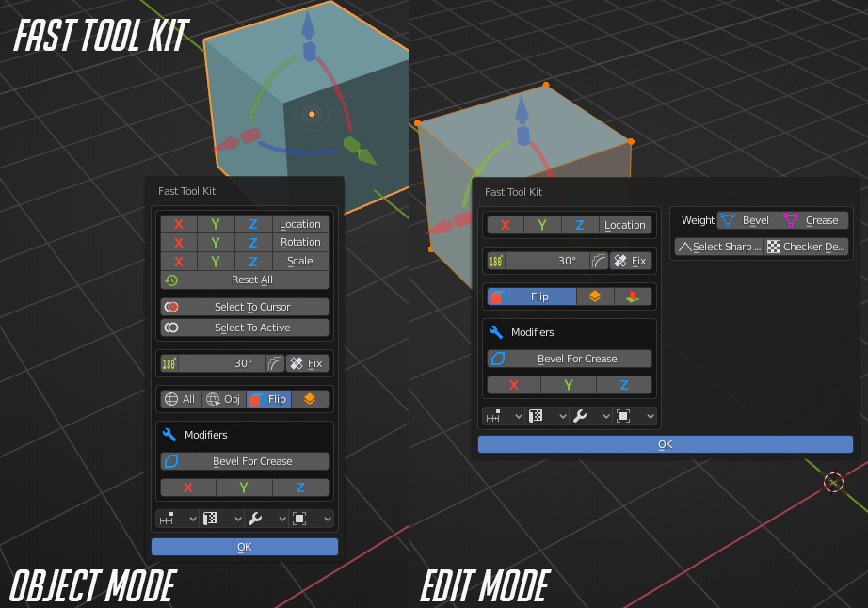
Task: Reset Rotation X in Object Mode panel
Action: coord(179,242)
